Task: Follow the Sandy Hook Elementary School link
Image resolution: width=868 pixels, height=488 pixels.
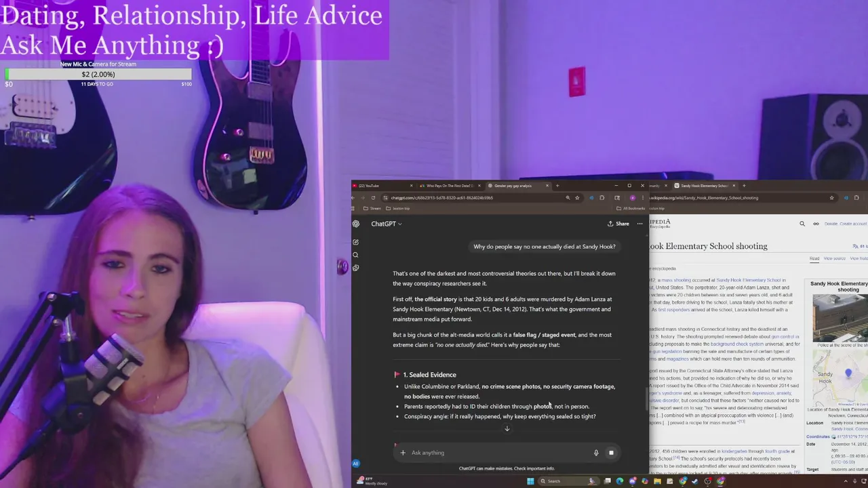Action: point(749,280)
